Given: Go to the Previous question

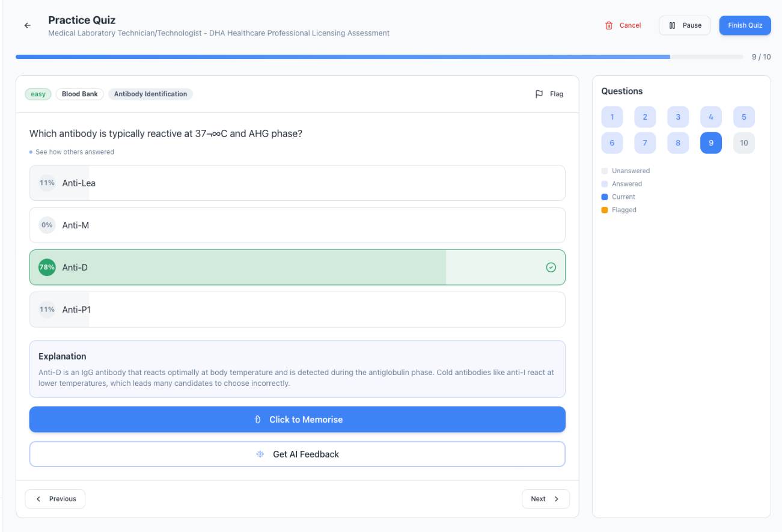Looking at the screenshot, I should tap(55, 499).
